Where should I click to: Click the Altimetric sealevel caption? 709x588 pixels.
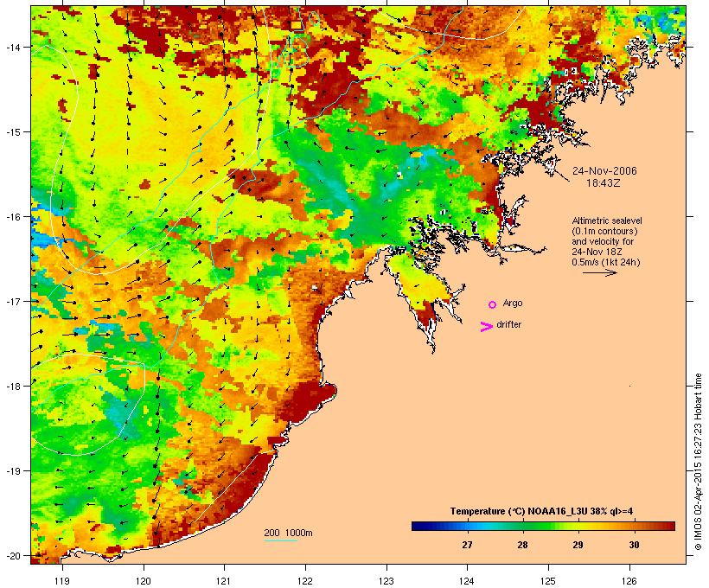pos(607,220)
